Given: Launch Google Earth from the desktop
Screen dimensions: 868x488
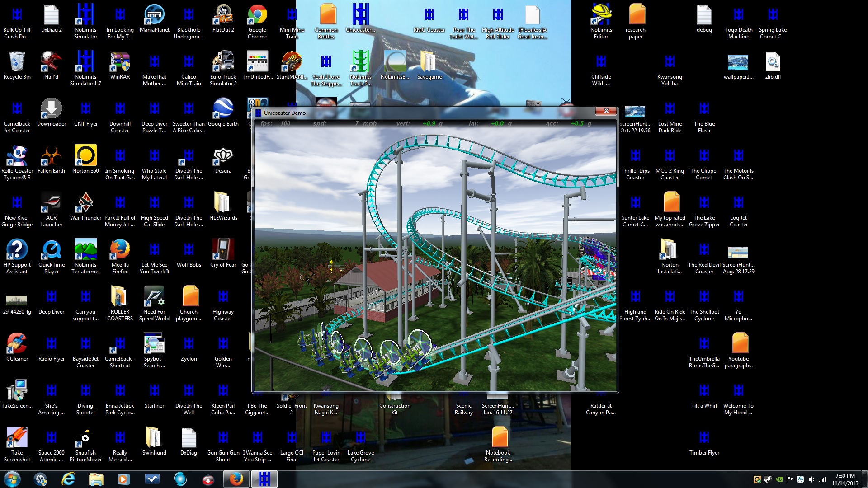Looking at the screenshot, I should pyautogui.click(x=223, y=112).
